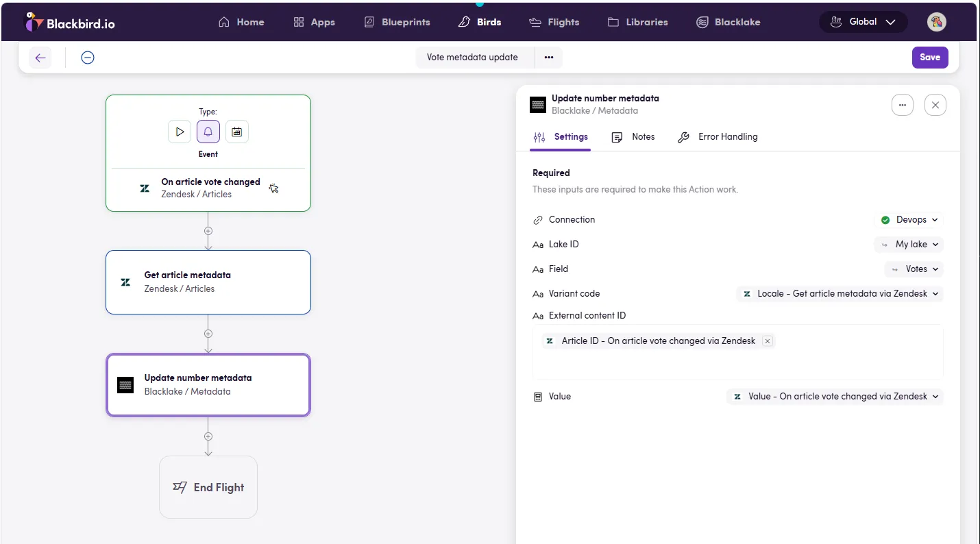The image size is (980, 544).
Task: Expand the Global workspace dropdown
Action: [x=863, y=22]
